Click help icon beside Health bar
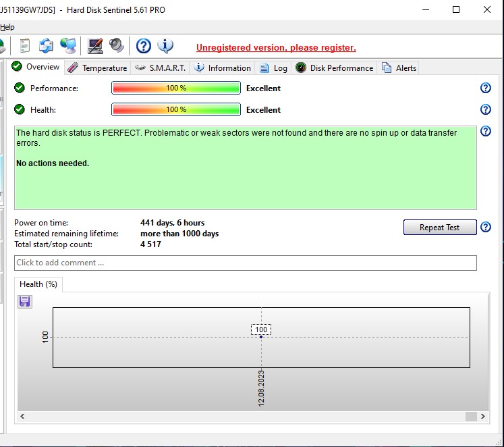 [485, 109]
